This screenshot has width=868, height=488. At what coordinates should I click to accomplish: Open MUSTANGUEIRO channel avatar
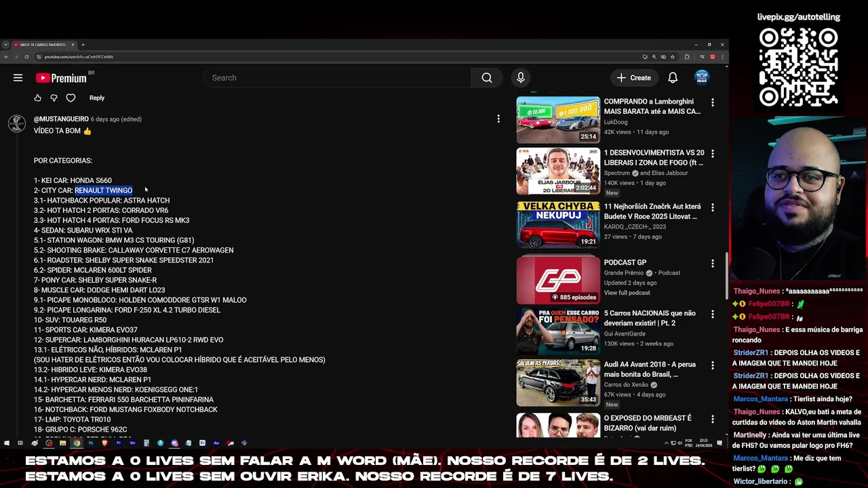[x=17, y=124]
